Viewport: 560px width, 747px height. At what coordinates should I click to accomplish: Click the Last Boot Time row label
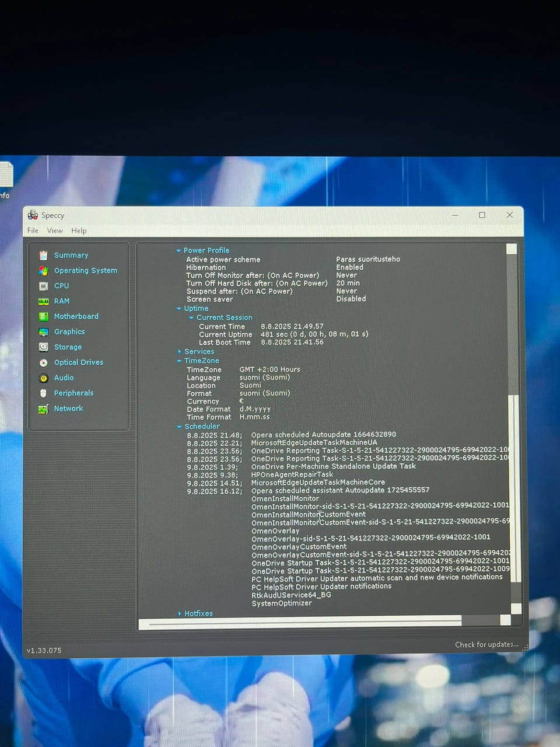coord(225,343)
